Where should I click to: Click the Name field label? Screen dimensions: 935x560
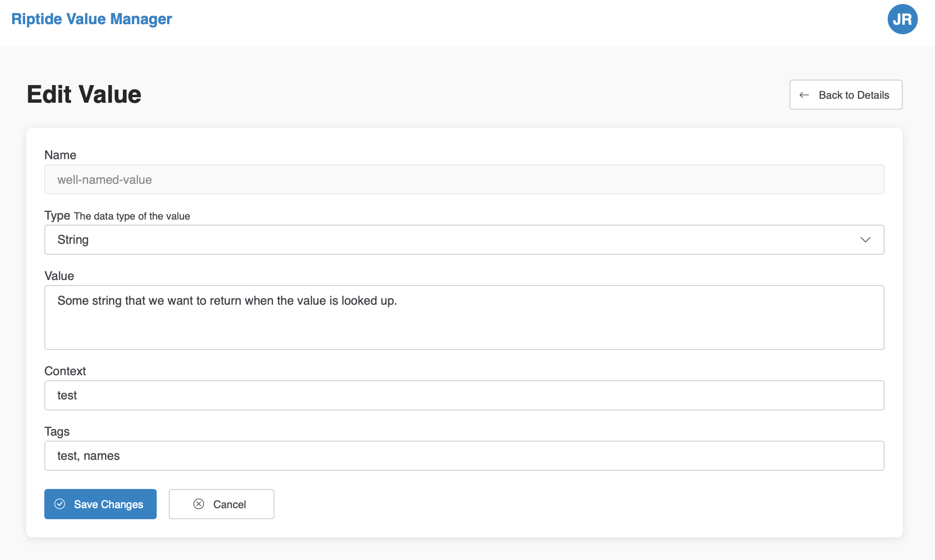coord(60,155)
